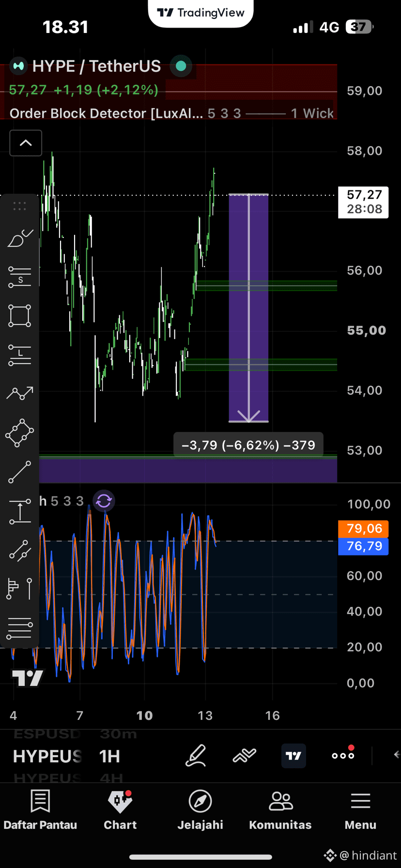Image resolution: width=401 pixels, height=868 pixels.
Task: Tap the TradingView logo button in bottom bar
Action: (293, 756)
